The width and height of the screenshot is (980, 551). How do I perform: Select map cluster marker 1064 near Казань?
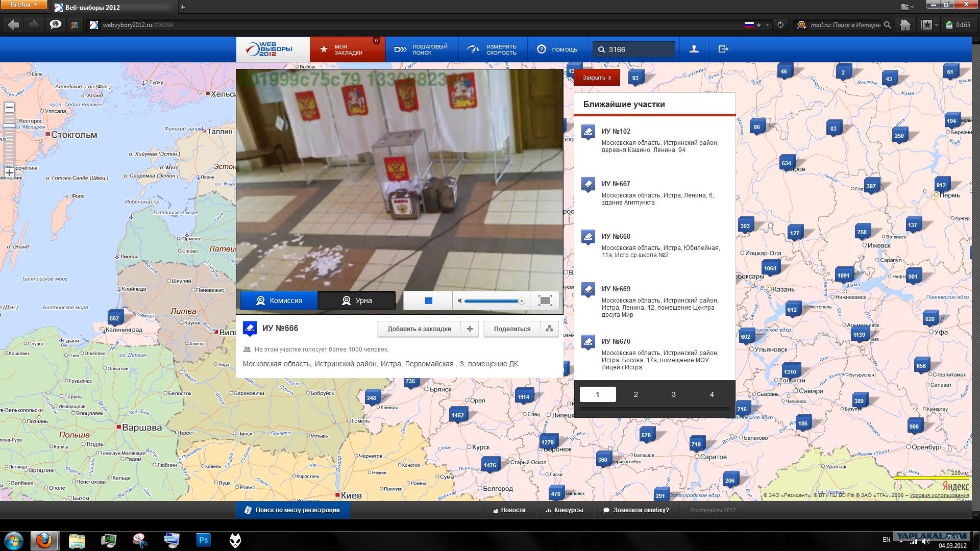tap(770, 268)
